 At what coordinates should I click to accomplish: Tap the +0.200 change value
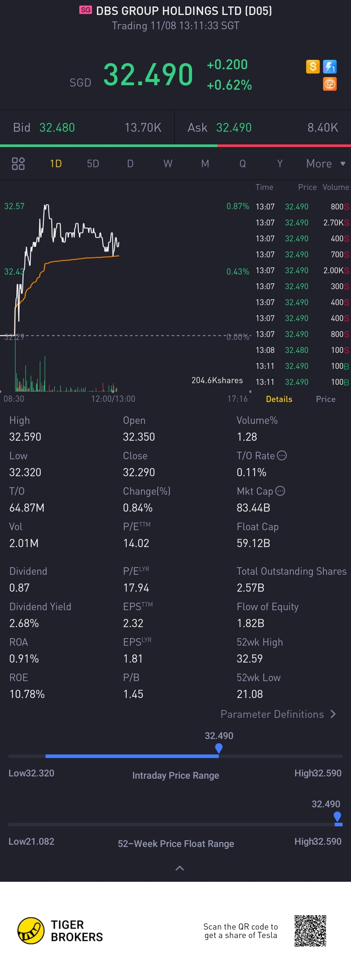pyautogui.click(x=227, y=64)
